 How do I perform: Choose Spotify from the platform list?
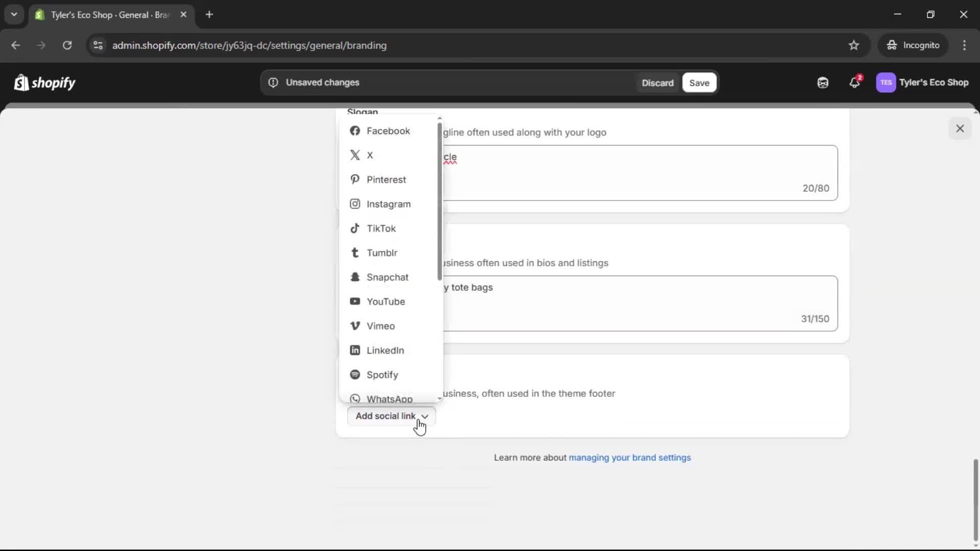point(382,374)
